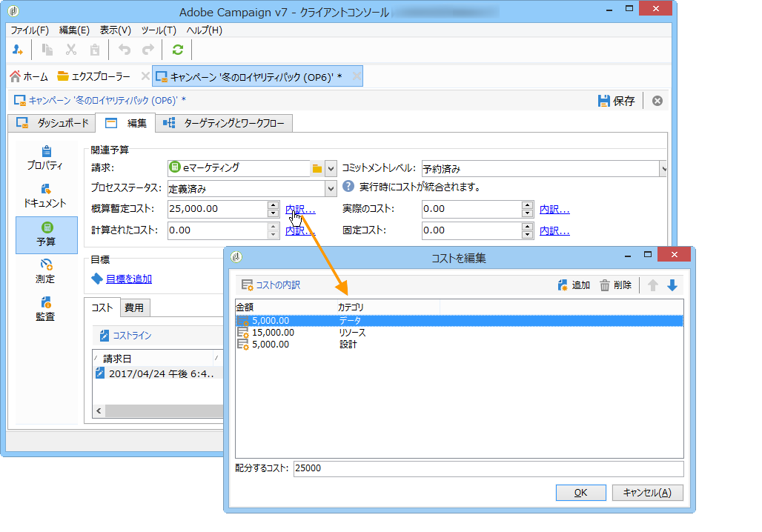Screen dimensions: 762x532
Task: Switch to the ダッシュボード tab
Action: coord(53,123)
